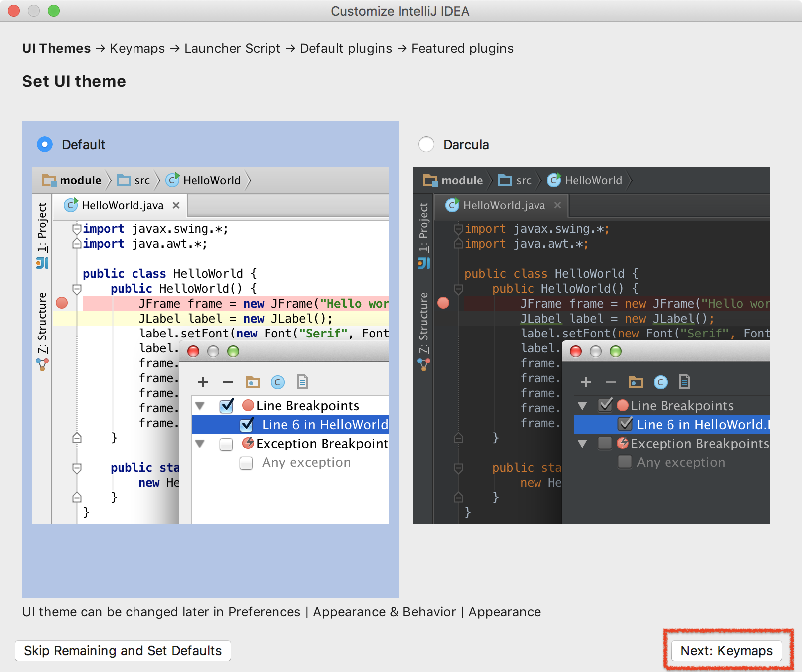Open the Z: Structure tab in Darcula preview
Viewport: 802px width, 672px height.
424,332
